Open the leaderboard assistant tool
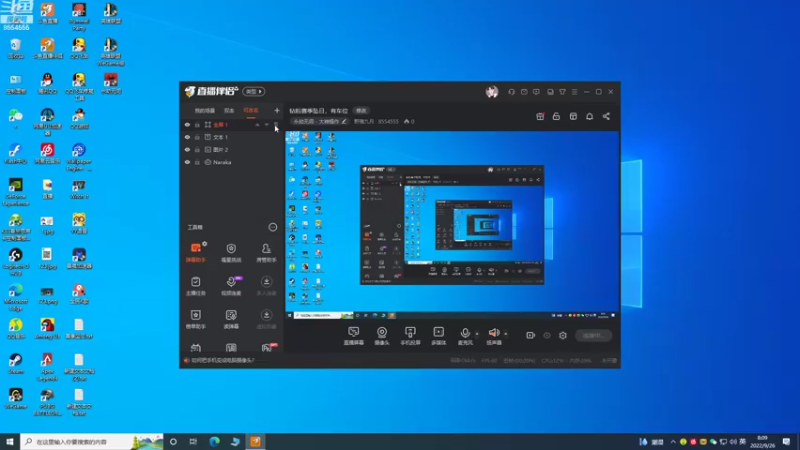This screenshot has height=450, width=800. point(196,319)
